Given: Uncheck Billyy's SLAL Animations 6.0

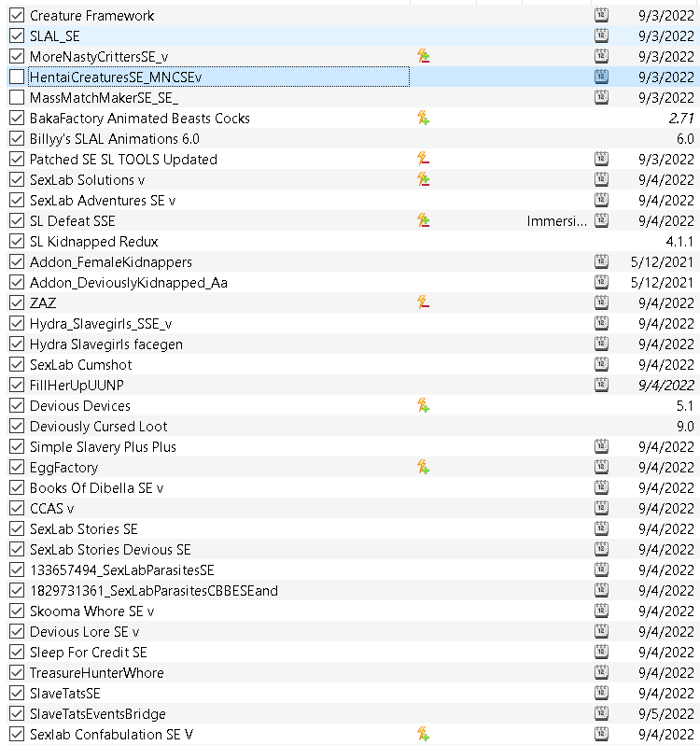Looking at the screenshot, I should 17,138.
